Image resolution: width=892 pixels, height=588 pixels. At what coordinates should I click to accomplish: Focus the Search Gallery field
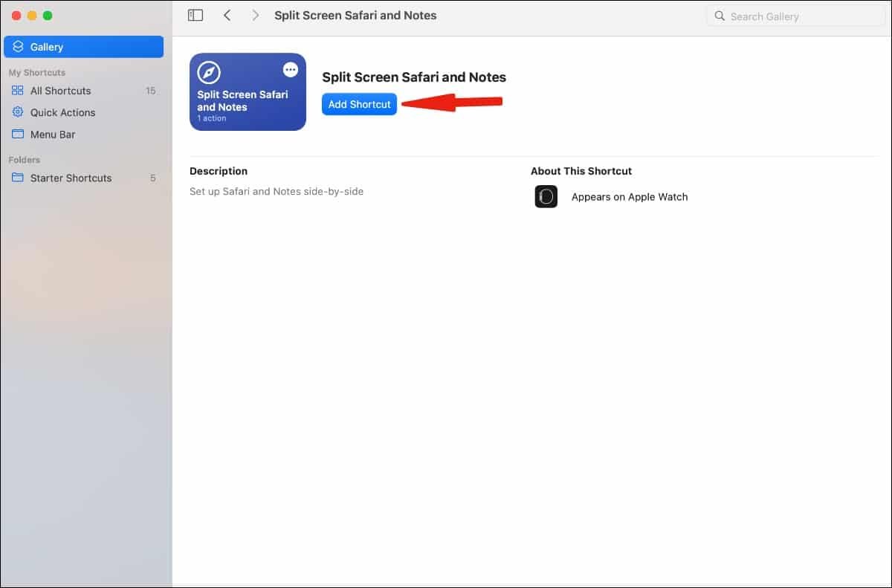(795, 16)
